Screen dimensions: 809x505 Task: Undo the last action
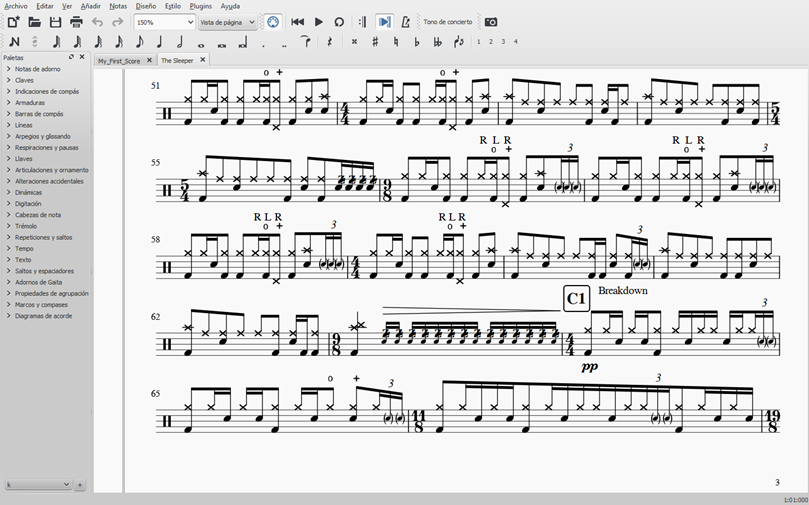coord(97,22)
